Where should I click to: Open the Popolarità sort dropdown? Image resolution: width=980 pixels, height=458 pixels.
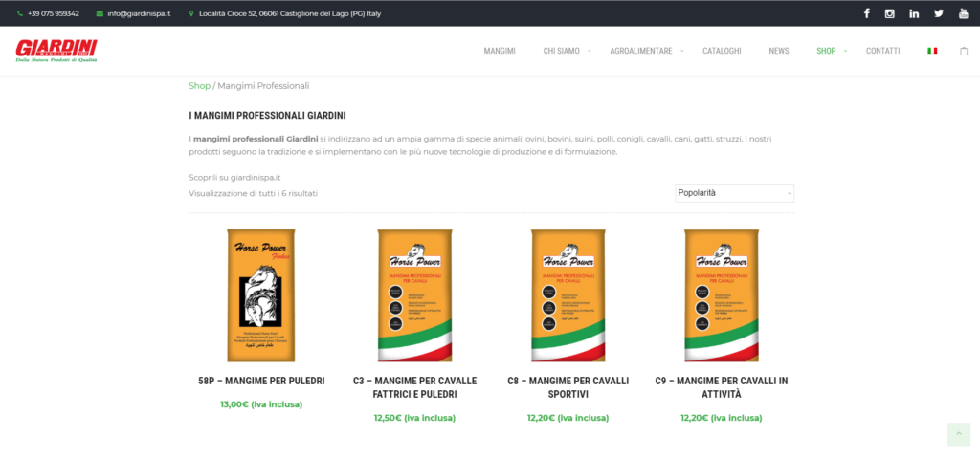[x=734, y=193]
